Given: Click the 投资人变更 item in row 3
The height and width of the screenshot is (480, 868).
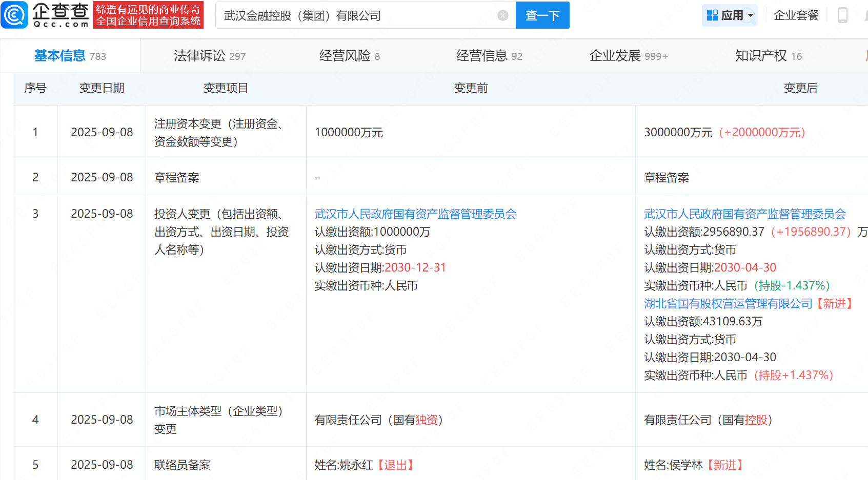Looking at the screenshot, I should 222,232.
